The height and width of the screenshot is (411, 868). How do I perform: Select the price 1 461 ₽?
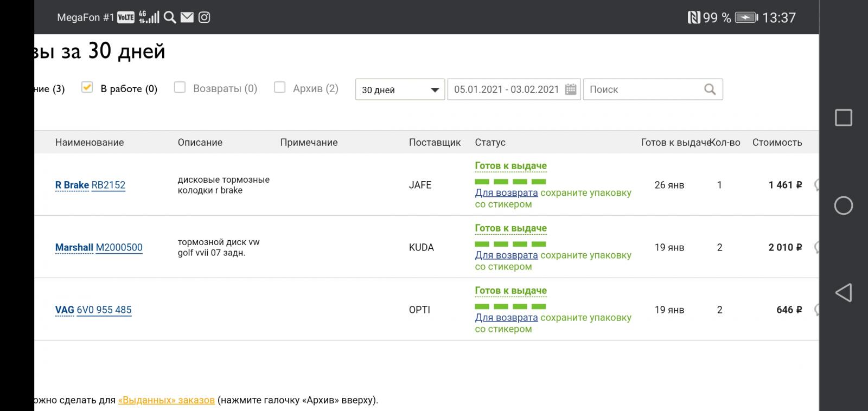click(785, 185)
